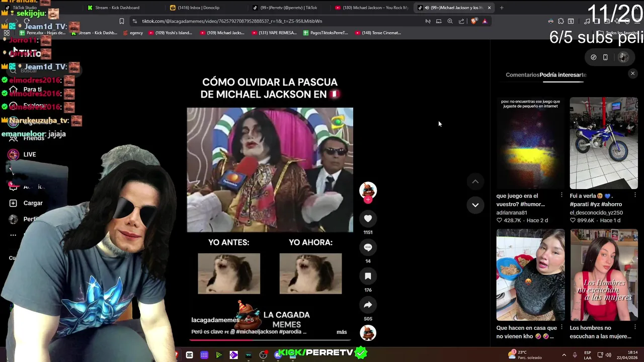
Task: Click the share page icon in address bar
Action: [461, 21]
